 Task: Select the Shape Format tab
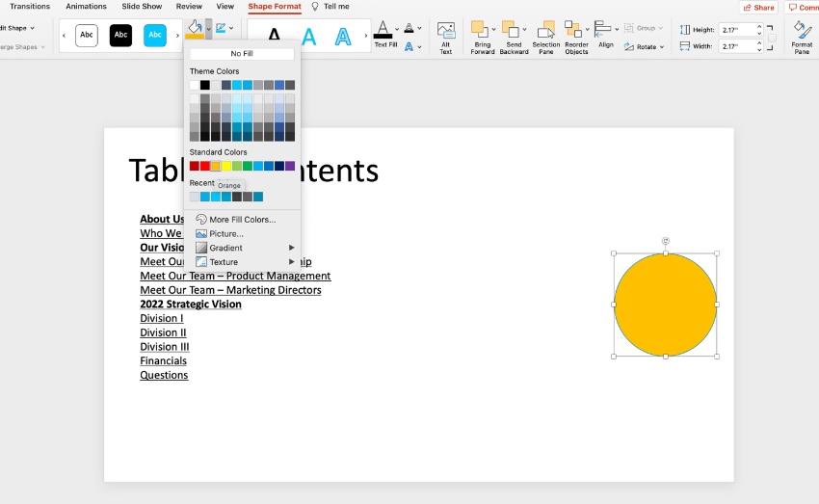(275, 7)
